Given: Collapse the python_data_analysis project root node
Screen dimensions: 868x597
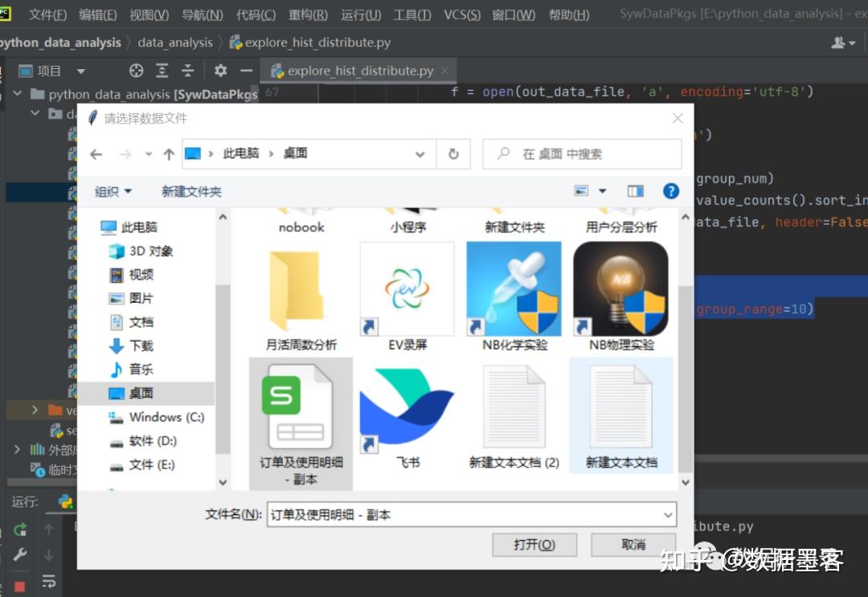Looking at the screenshot, I should (17, 93).
